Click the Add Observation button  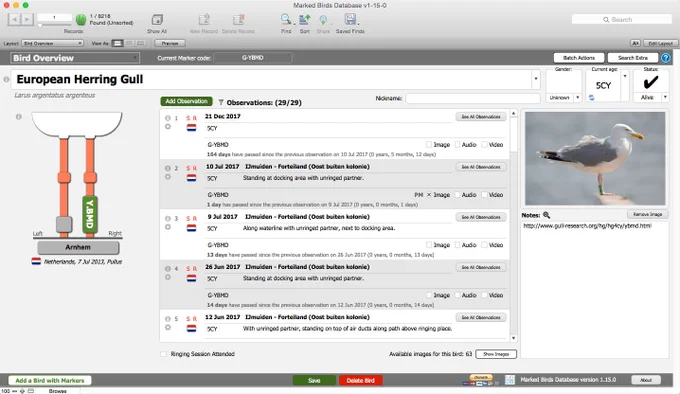coord(186,101)
